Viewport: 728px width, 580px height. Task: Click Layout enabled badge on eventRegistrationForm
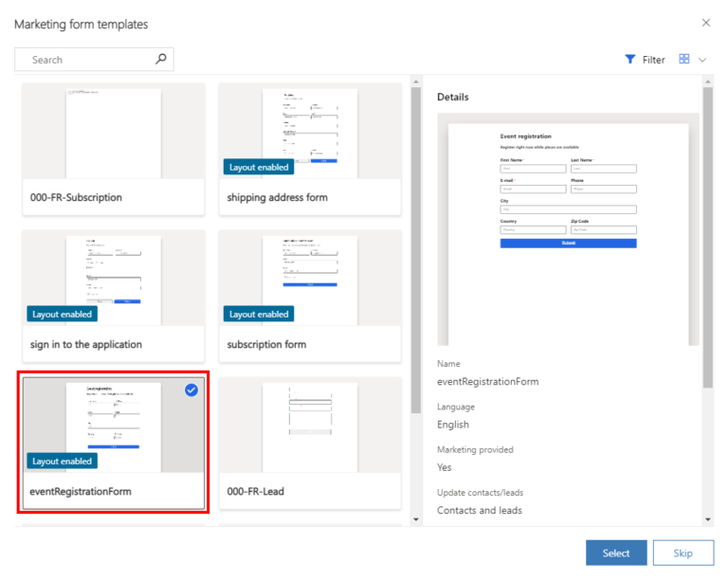tap(63, 462)
